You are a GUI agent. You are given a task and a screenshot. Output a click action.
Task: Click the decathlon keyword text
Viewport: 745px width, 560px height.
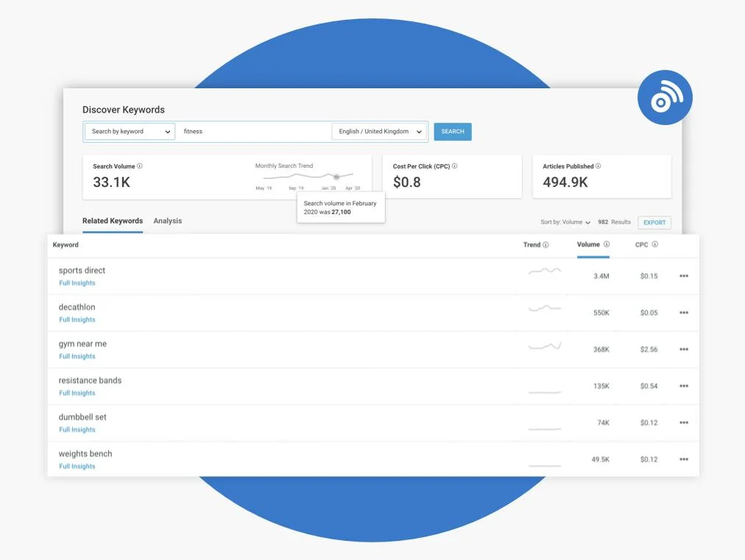click(x=77, y=307)
